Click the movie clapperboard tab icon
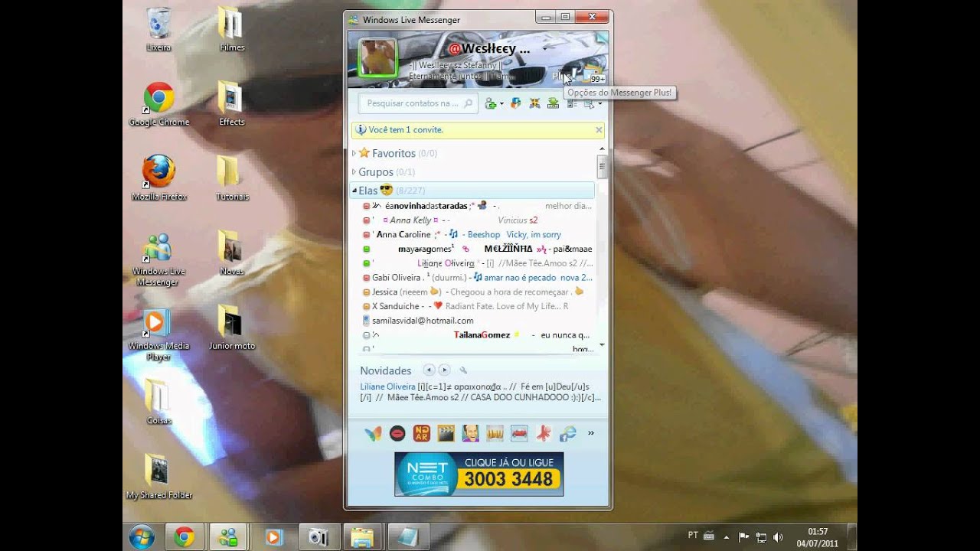 (x=446, y=434)
